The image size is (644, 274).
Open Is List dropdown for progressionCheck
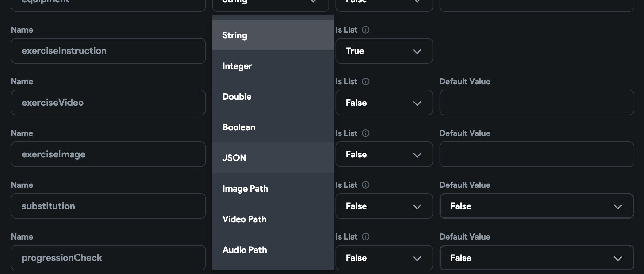point(384,258)
